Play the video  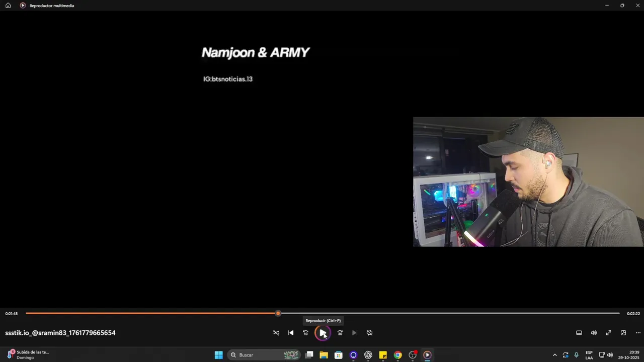(323, 333)
